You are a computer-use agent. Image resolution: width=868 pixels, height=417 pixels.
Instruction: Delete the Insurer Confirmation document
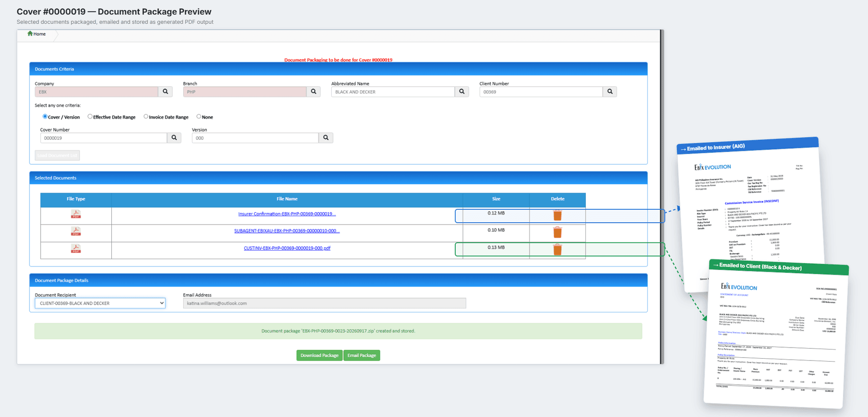point(557,215)
